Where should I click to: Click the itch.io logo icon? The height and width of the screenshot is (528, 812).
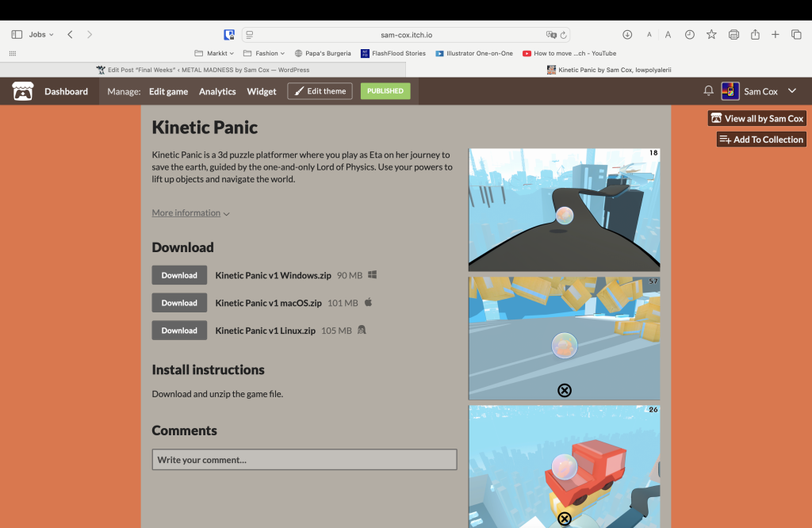click(23, 91)
